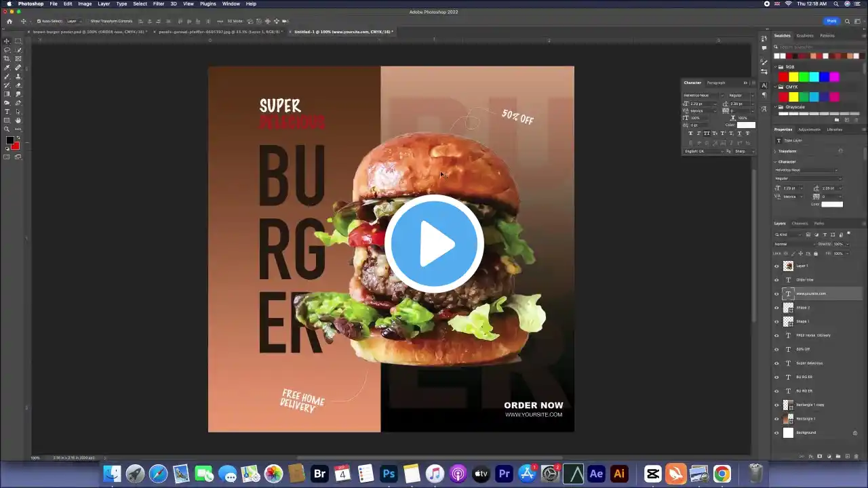This screenshot has width=868, height=488.
Task: Open the brown burger poster.psd document tab
Action: point(88,32)
